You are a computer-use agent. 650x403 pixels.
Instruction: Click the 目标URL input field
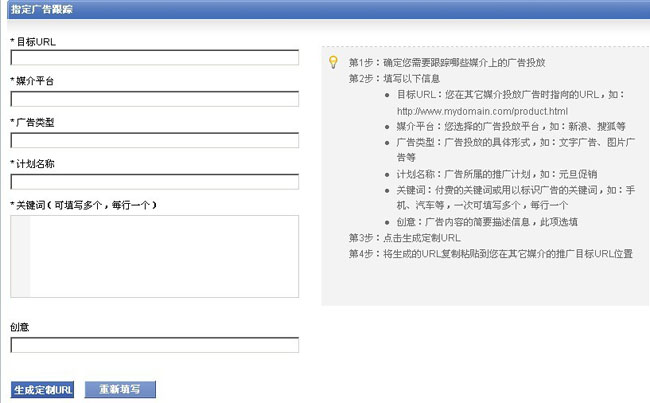coord(154,58)
